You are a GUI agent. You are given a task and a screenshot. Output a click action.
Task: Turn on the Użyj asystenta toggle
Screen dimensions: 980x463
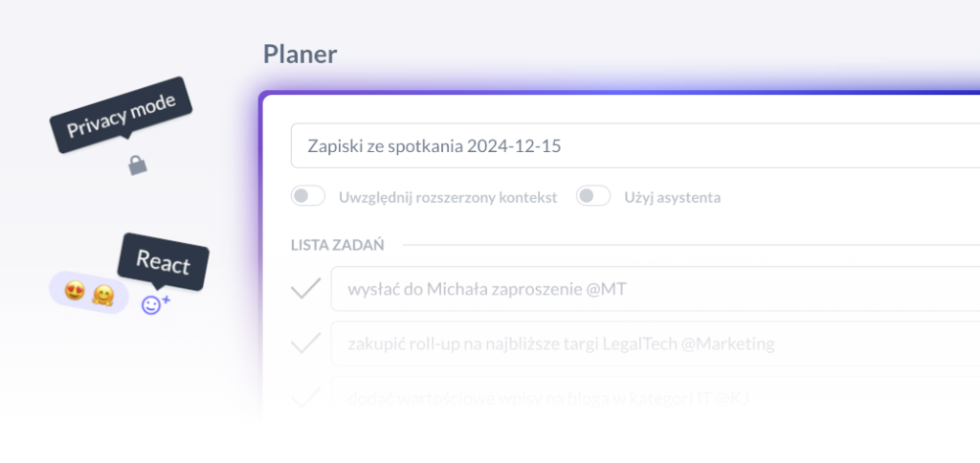[x=593, y=196]
